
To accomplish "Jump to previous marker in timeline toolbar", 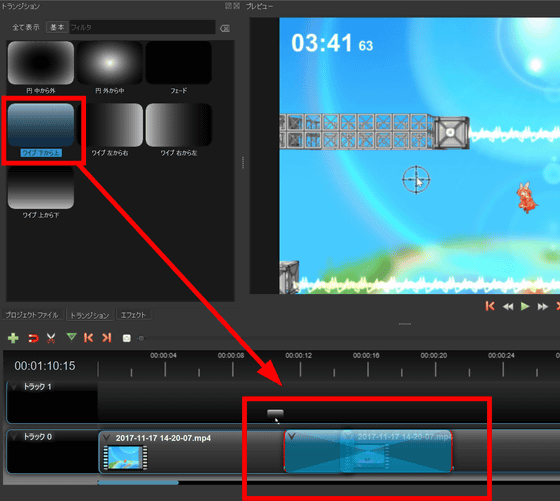I will (89, 337).
